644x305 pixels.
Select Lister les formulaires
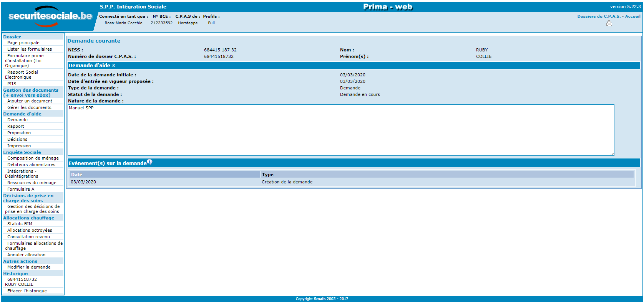(x=30, y=49)
